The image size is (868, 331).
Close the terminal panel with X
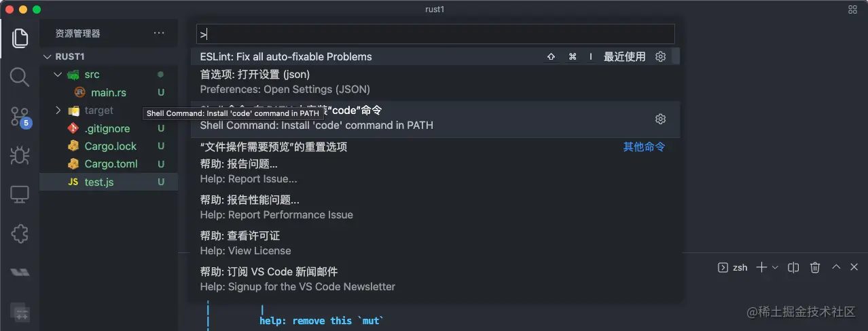(x=855, y=267)
